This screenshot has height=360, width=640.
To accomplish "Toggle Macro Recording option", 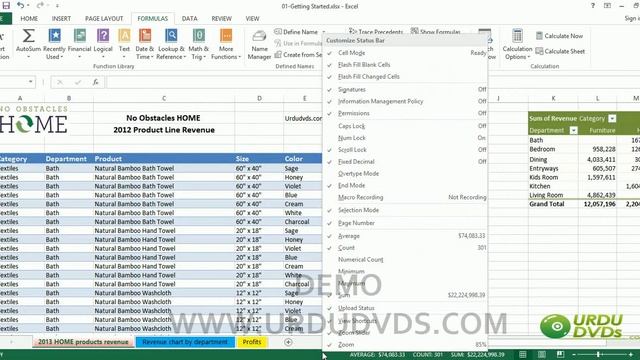I will tap(406, 197).
